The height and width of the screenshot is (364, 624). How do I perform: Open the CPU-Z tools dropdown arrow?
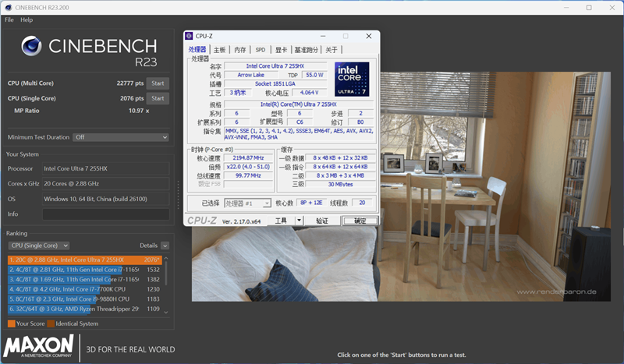(300, 221)
